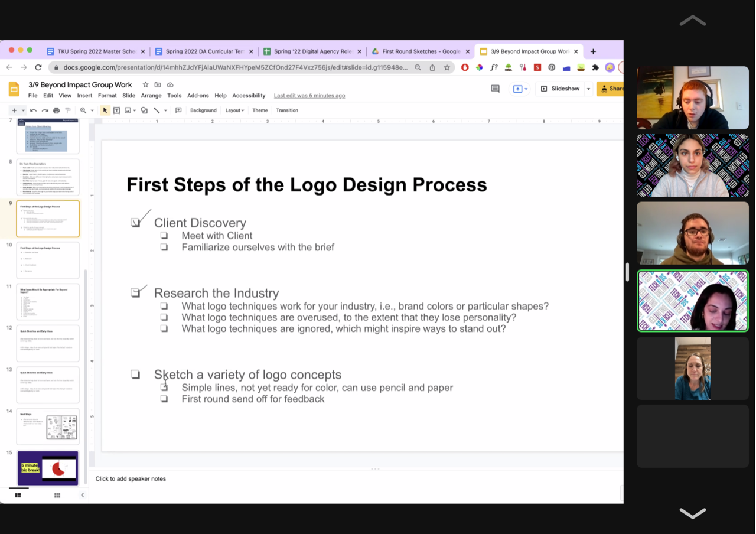Open Background color settings
The image size is (756, 534).
(203, 110)
